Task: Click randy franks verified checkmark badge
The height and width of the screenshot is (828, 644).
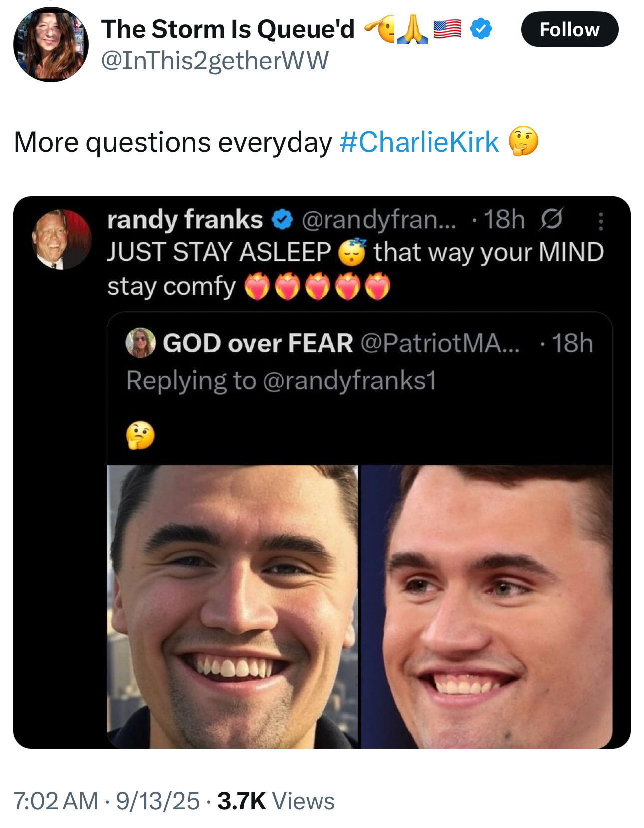Action: coord(282,220)
